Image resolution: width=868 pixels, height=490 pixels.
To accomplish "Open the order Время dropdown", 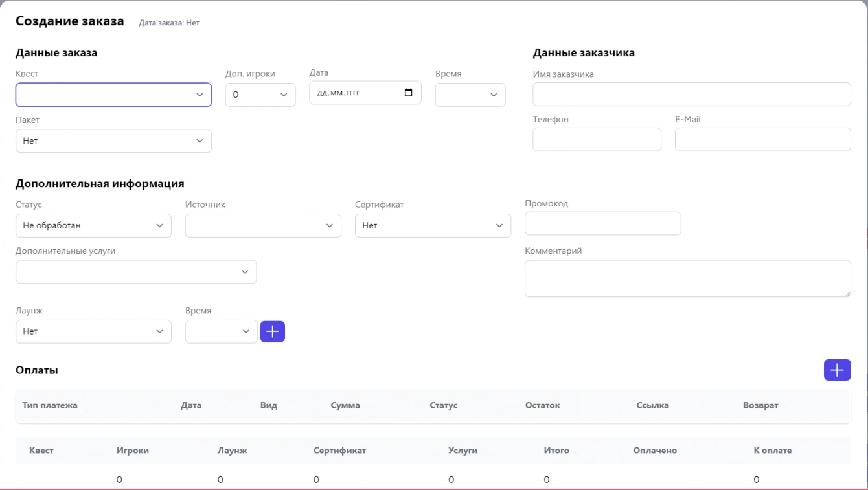I will 470,95.
